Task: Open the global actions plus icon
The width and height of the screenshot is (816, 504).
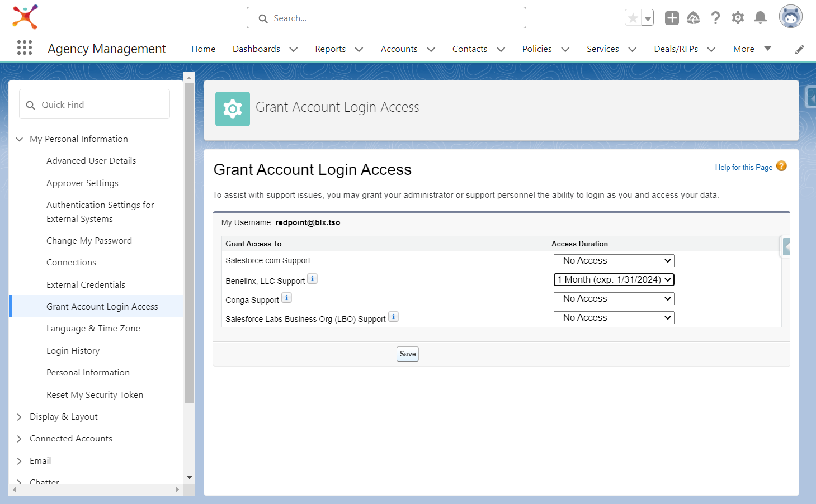Action: pyautogui.click(x=672, y=18)
